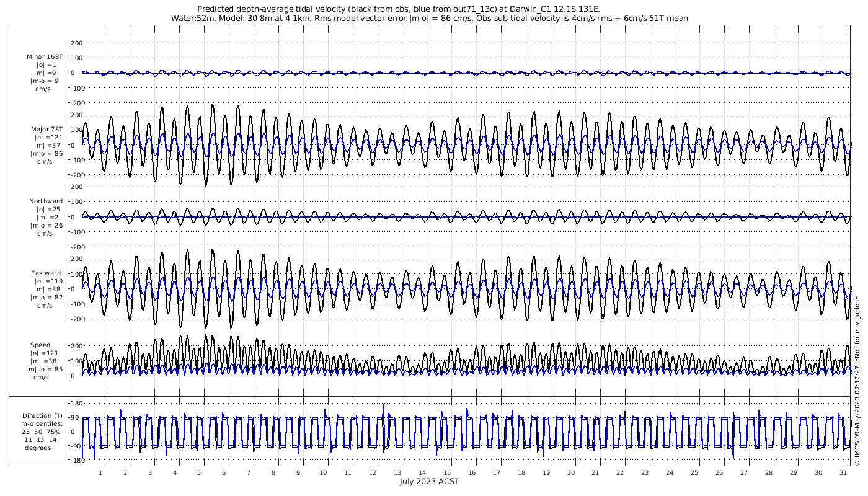Click the "11 13 14" centile values

[40, 440]
